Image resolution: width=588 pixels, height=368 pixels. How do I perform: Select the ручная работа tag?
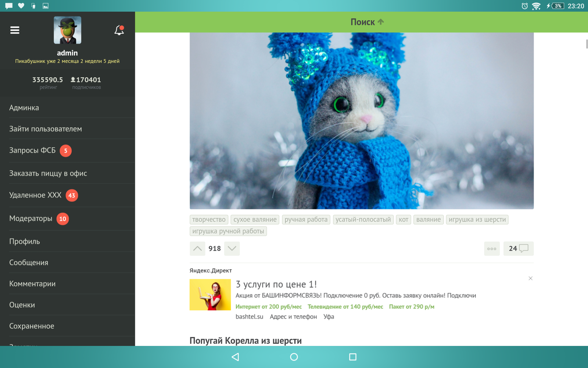[x=306, y=219]
